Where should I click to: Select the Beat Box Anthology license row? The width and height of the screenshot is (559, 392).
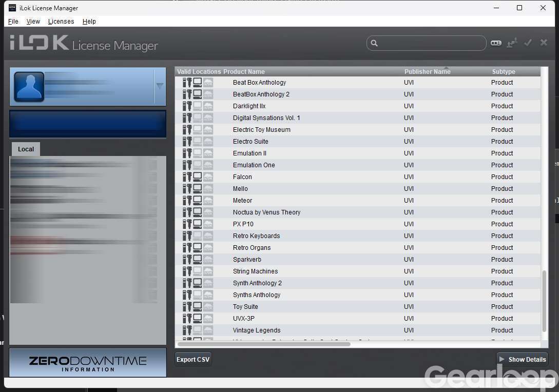click(358, 82)
